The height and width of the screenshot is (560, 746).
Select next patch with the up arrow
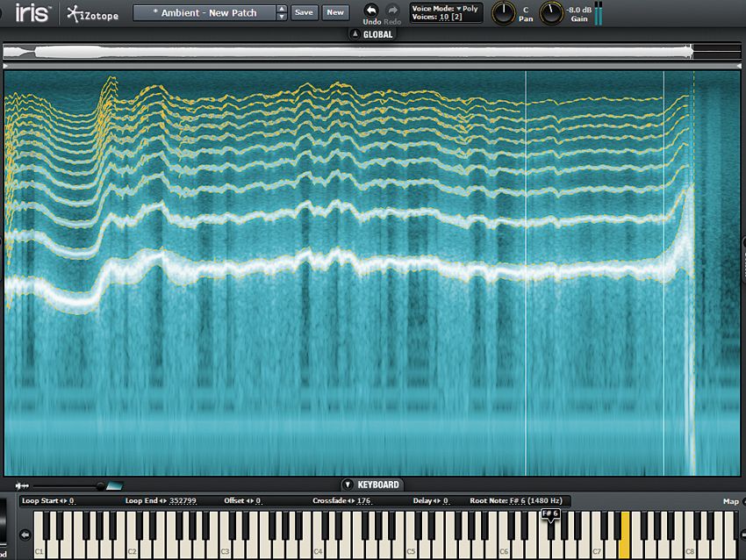click(282, 9)
